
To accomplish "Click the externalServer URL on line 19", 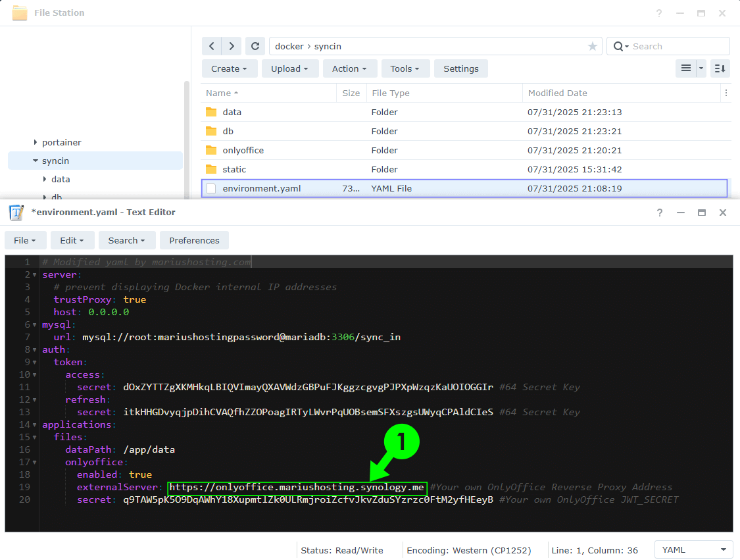I will [297, 487].
